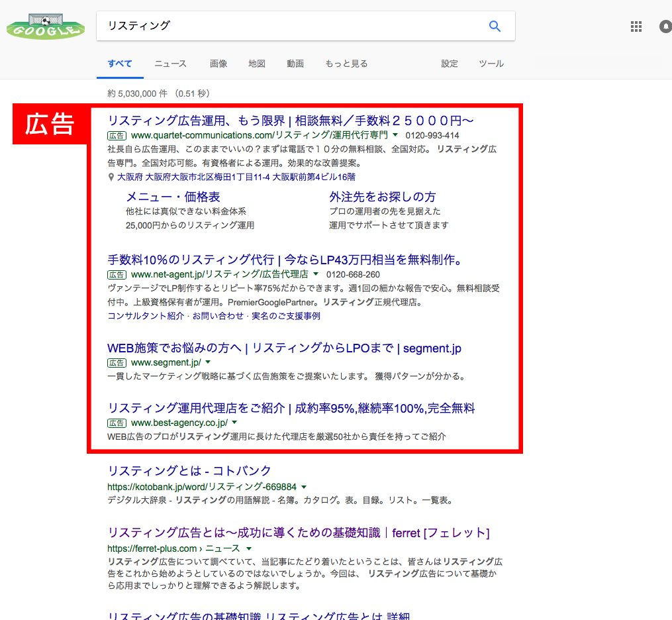Screen dimensions: 672x620
Task: Open result リスティング広告の基礎知識
Action: [x=258, y=615]
